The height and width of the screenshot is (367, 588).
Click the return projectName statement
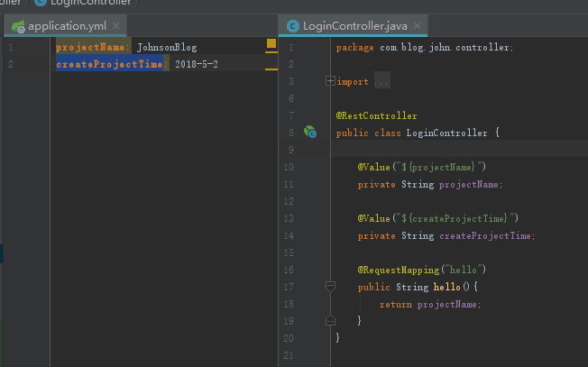coord(430,304)
